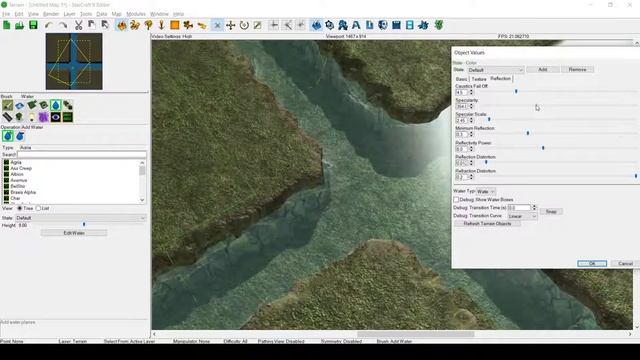Adjust the Specularity spinner arrows
Viewport: 640px width, 360px height.
pyautogui.click(x=471, y=107)
